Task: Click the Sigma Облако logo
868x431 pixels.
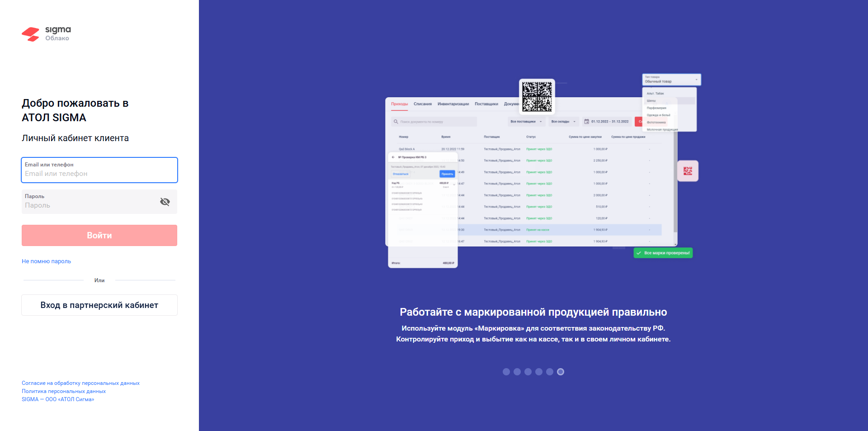Action: [47, 34]
